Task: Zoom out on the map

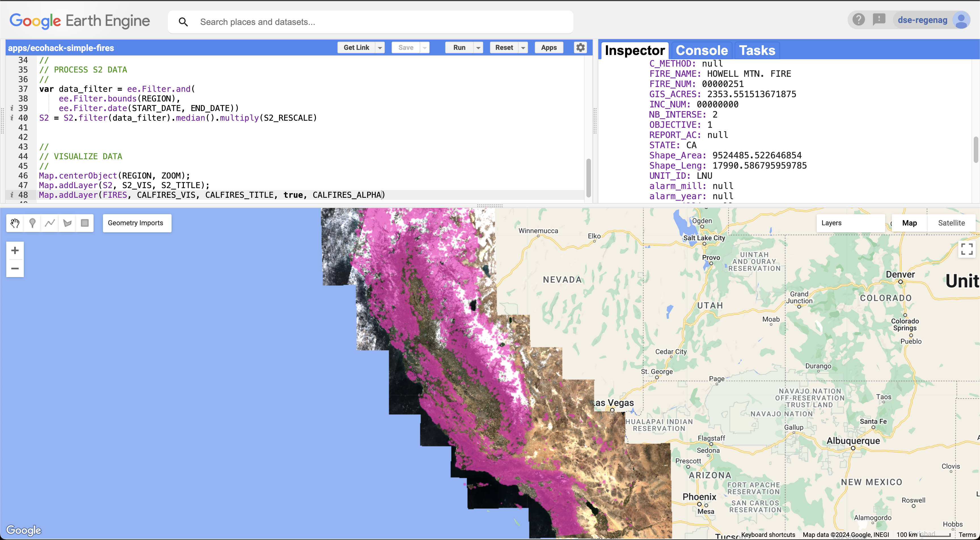Action: click(15, 268)
